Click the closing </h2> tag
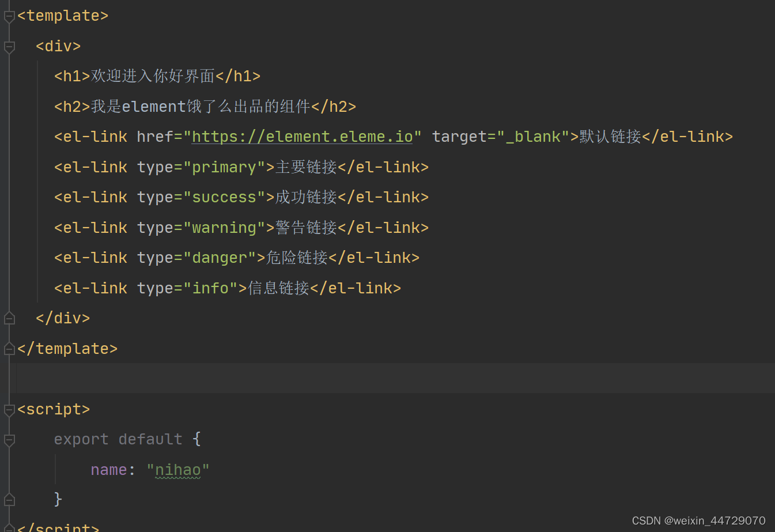 334,107
